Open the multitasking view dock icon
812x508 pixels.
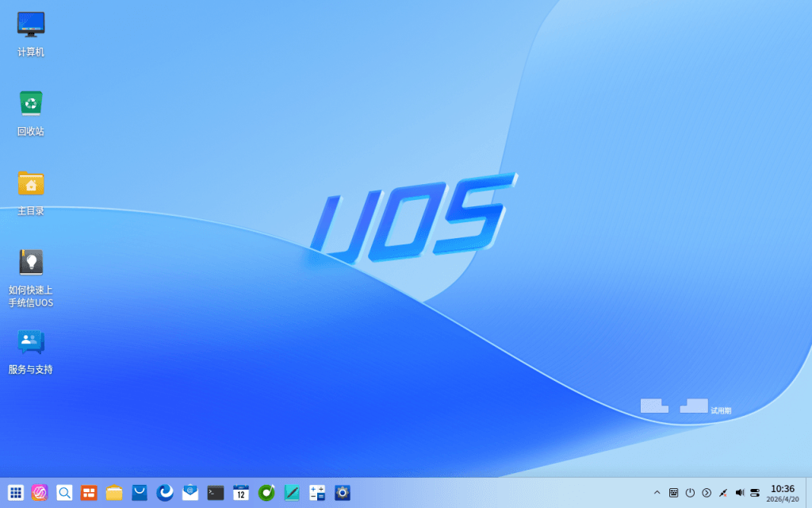pyautogui.click(x=89, y=492)
